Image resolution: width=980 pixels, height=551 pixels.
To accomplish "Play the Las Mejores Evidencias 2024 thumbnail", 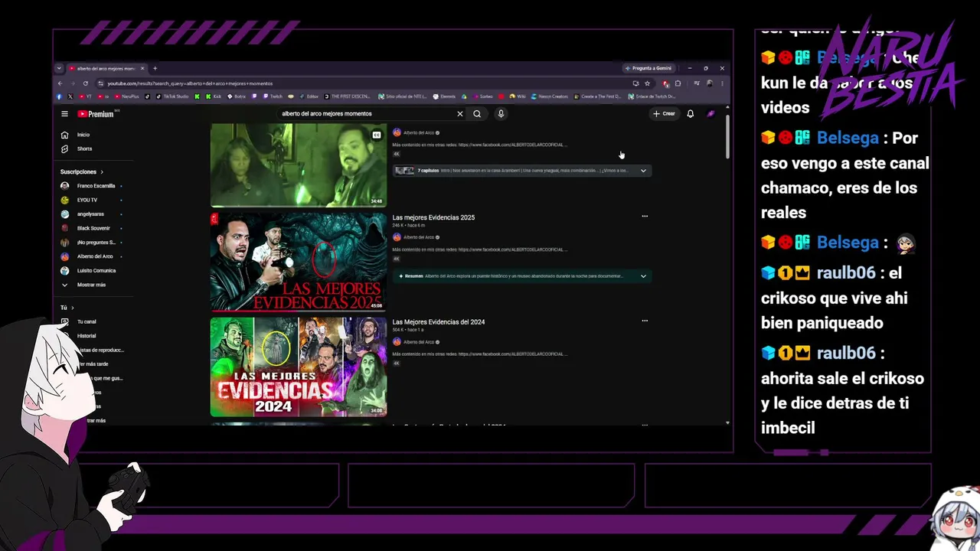I will point(299,367).
